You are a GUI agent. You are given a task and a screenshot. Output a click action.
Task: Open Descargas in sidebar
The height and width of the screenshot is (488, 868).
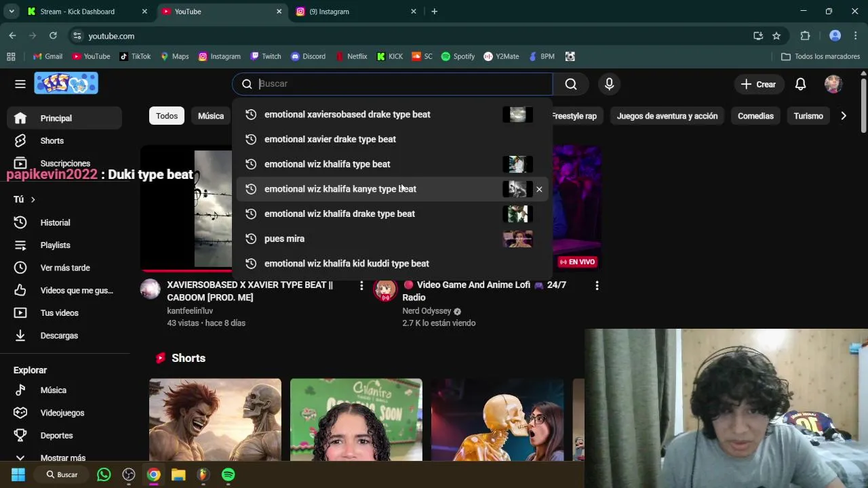tap(64, 335)
